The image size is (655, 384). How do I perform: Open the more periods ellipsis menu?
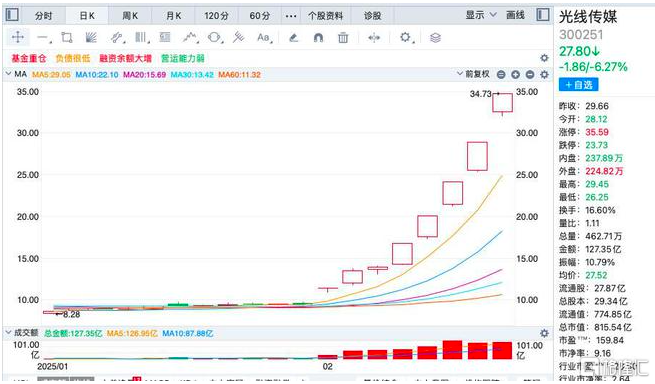tap(291, 16)
